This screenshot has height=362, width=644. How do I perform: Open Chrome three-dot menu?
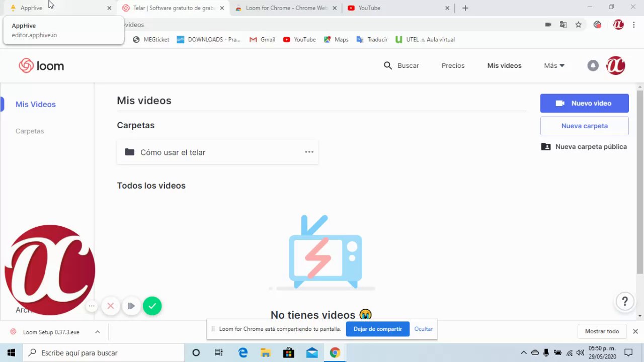click(x=634, y=25)
